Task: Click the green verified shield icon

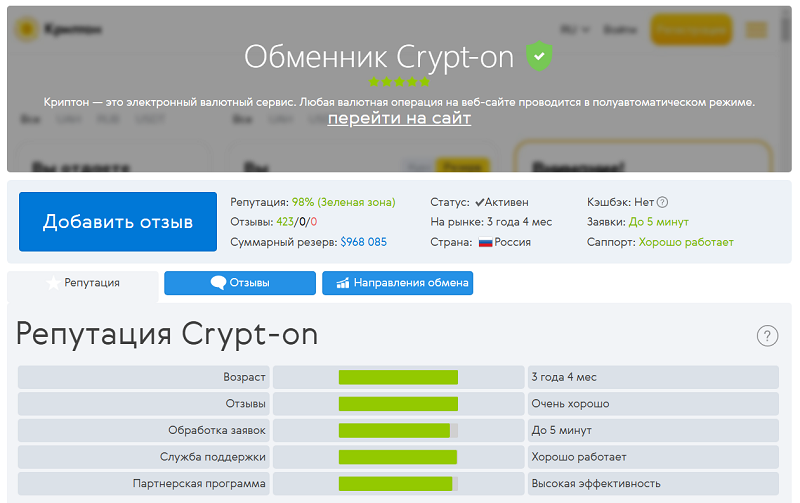Action: (539, 56)
